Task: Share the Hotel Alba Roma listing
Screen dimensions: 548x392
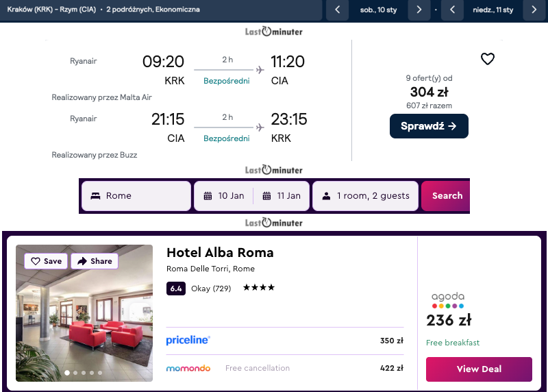Action: [x=95, y=261]
